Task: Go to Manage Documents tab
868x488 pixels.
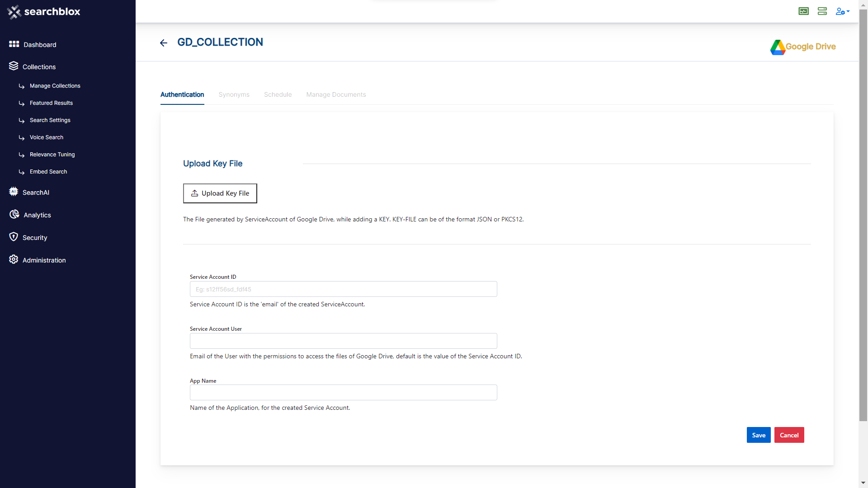Action: point(336,94)
